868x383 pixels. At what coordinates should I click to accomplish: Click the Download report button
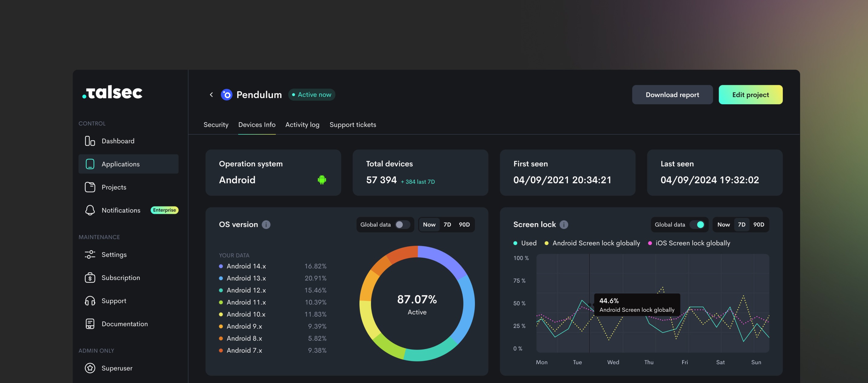[x=672, y=95]
